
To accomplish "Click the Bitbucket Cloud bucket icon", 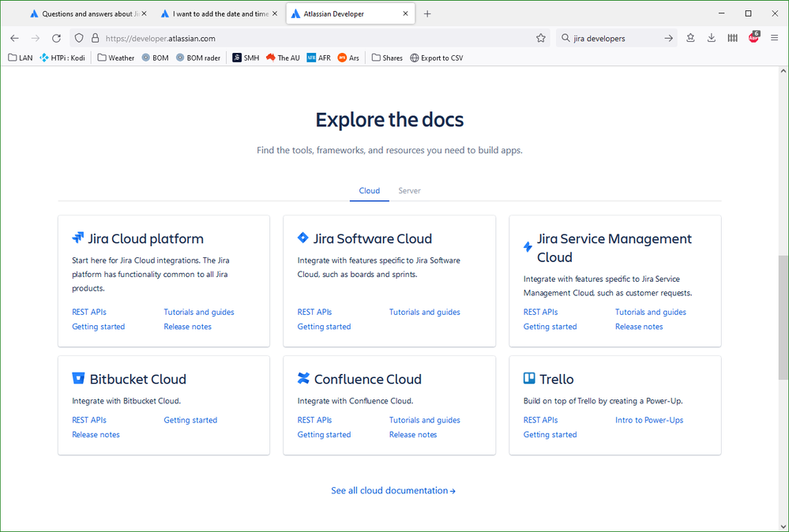I will 77,378.
